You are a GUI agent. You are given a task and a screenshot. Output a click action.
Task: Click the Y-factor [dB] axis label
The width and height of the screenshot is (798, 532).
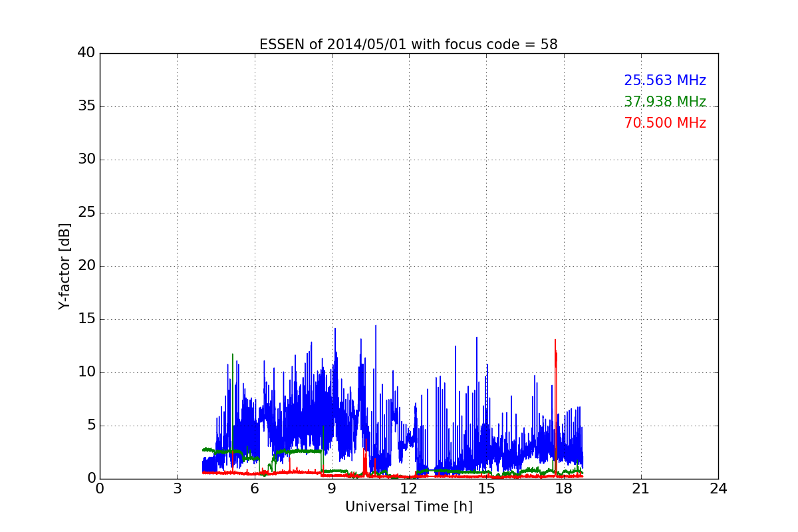[65, 266]
